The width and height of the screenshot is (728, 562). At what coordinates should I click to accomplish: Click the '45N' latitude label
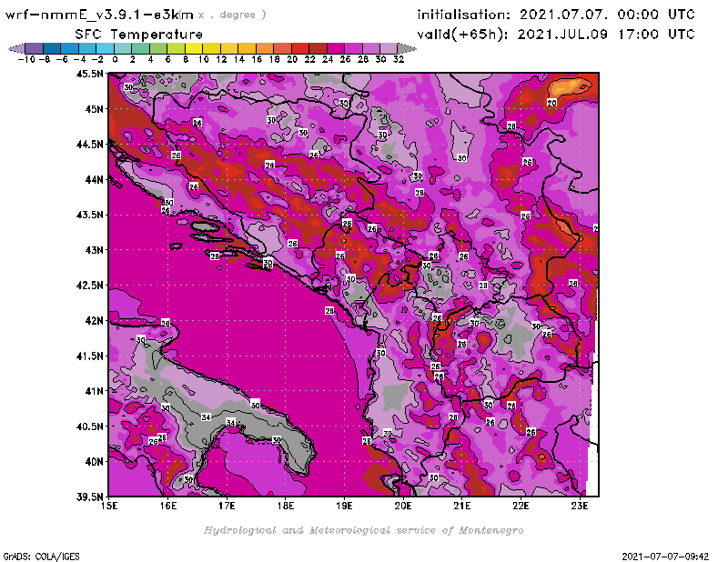(94, 109)
